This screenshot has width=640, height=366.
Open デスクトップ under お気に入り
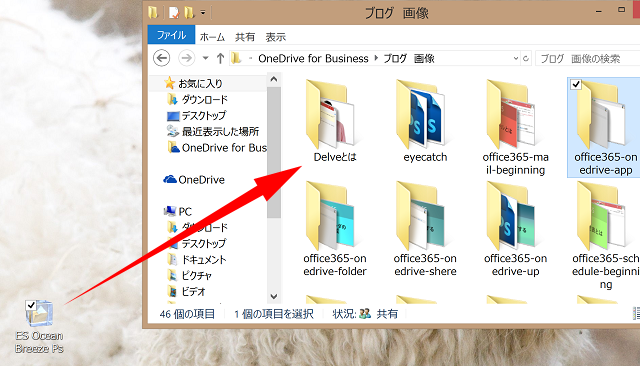(x=196, y=116)
